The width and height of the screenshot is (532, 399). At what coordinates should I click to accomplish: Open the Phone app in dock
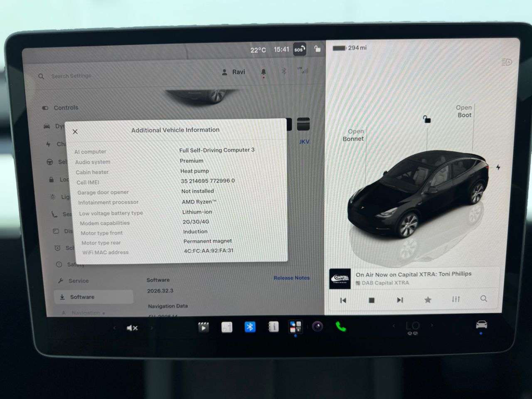click(340, 327)
